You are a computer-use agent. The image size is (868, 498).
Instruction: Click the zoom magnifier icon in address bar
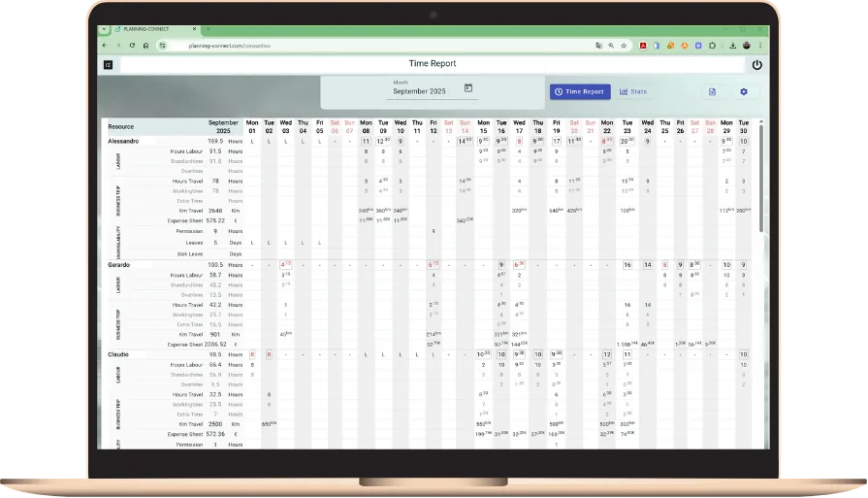pyautogui.click(x=611, y=46)
